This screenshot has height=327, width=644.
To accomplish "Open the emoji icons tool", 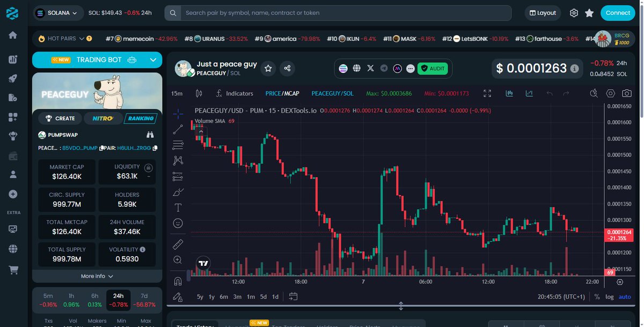I will pos(178,223).
